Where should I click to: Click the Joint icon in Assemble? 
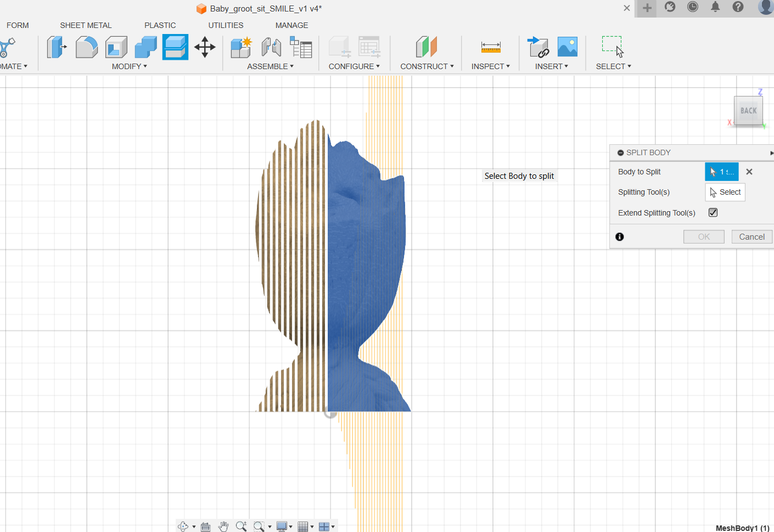[x=271, y=47]
